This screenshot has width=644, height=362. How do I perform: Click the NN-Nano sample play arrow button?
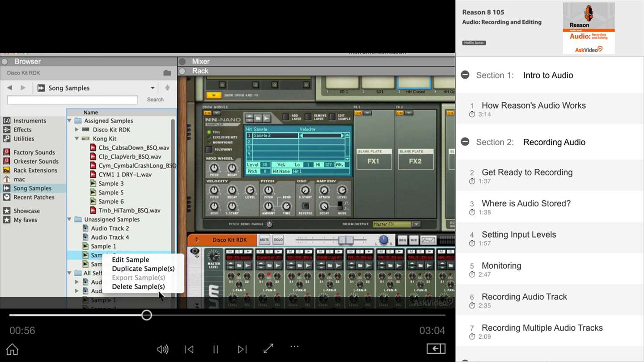point(267,118)
